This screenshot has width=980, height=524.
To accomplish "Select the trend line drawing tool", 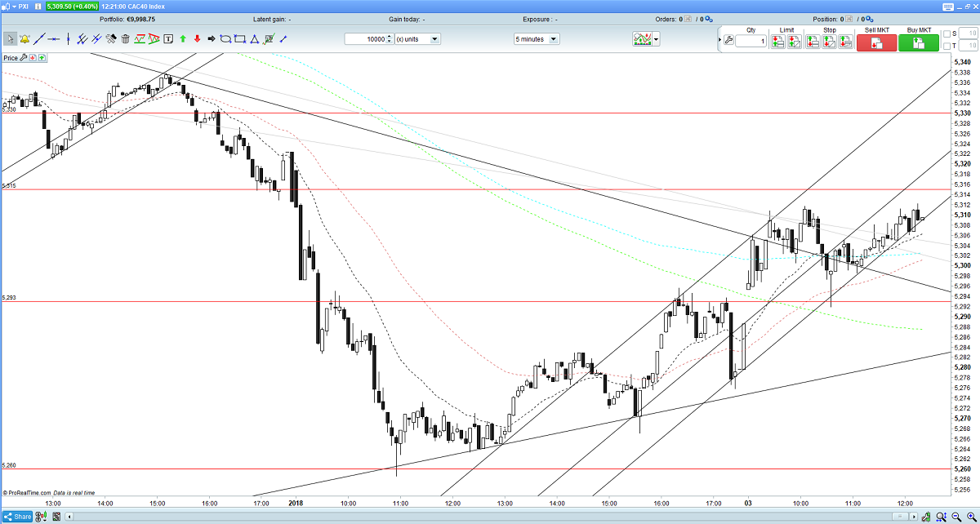I will tap(38, 39).
